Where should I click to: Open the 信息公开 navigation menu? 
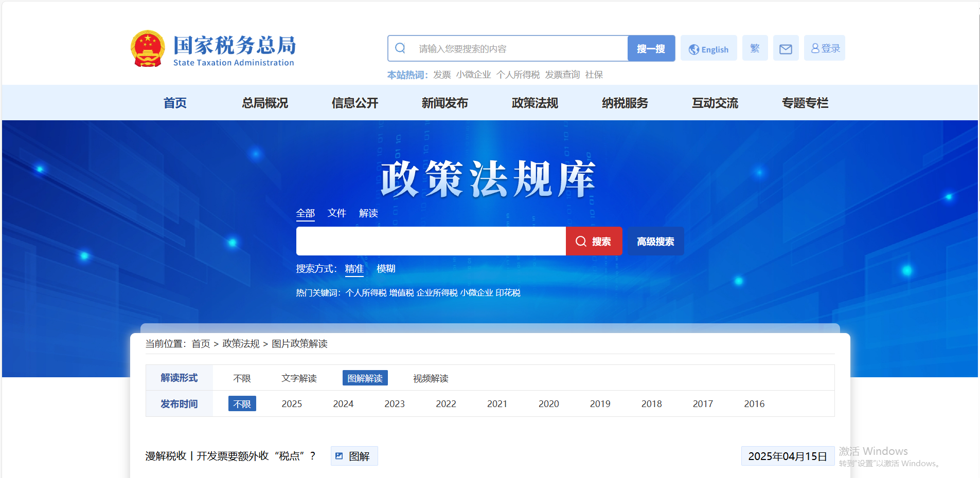coord(355,103)
